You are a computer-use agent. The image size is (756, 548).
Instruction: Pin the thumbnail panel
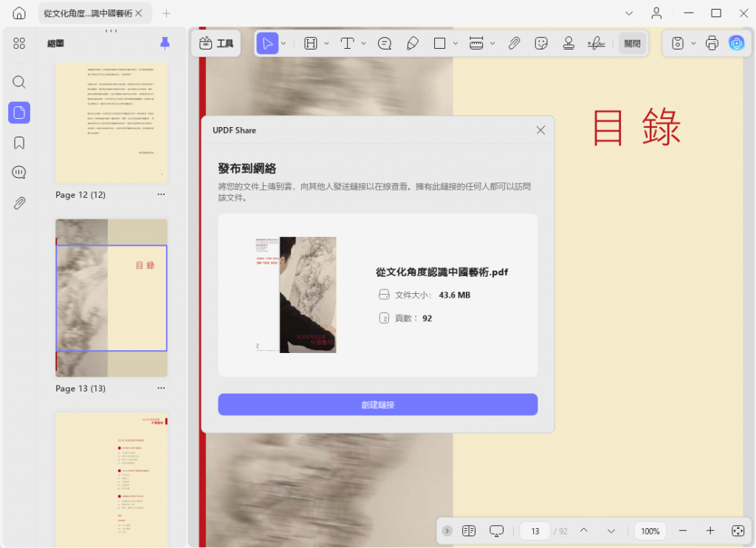tap(164, 43)
